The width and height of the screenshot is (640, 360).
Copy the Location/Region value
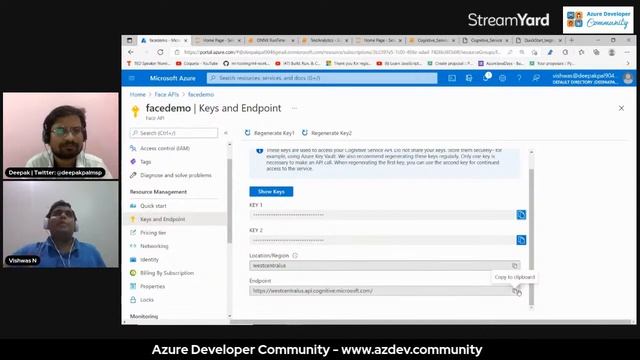(515, 266)
